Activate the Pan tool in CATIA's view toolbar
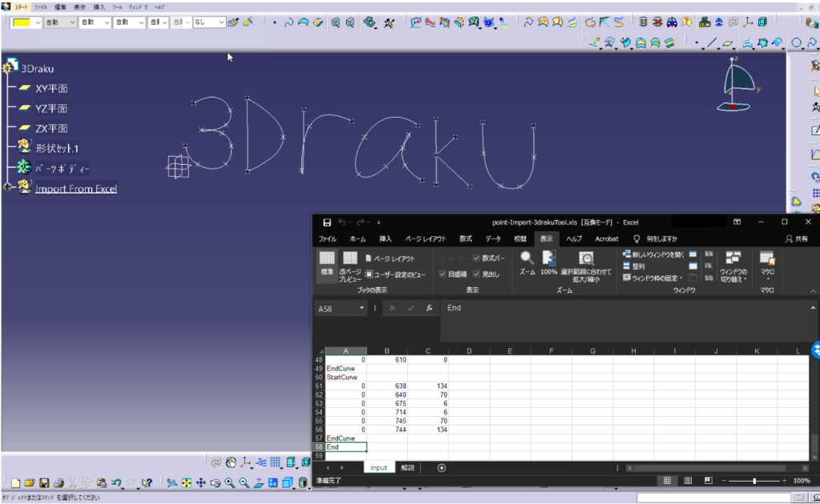The image size is (820, 504). [x=202, y=482]
